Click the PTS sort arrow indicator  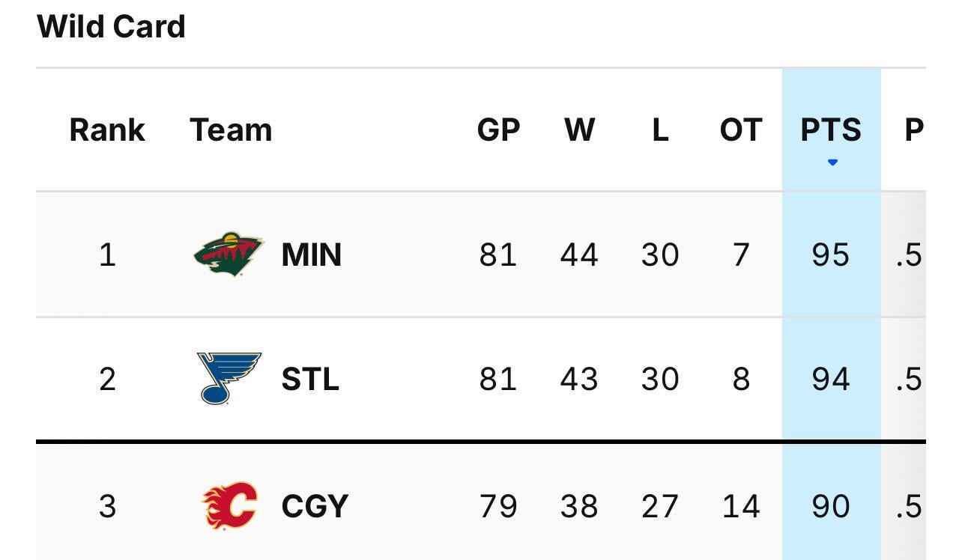[x=832, y=162]
